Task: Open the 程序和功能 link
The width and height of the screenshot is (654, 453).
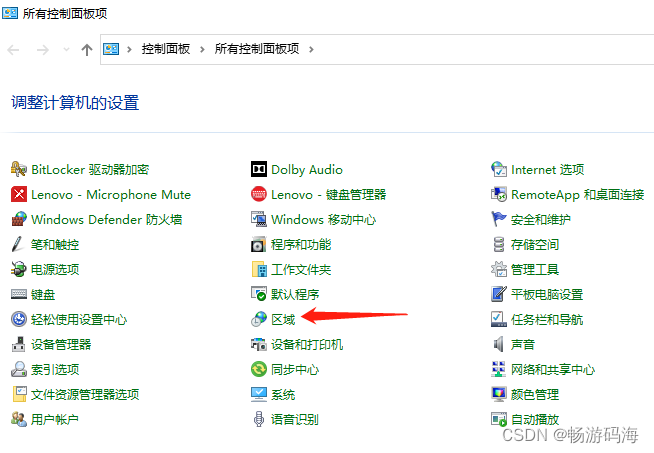Action: (301, 244)
